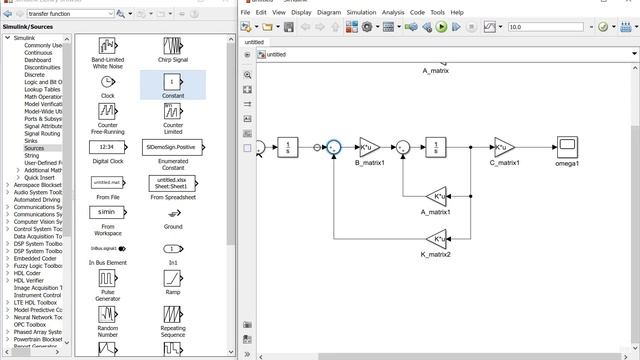Select the K_matrix2 gain block
640x360 pixels.
pyautogui.click(x=436, y=239)
